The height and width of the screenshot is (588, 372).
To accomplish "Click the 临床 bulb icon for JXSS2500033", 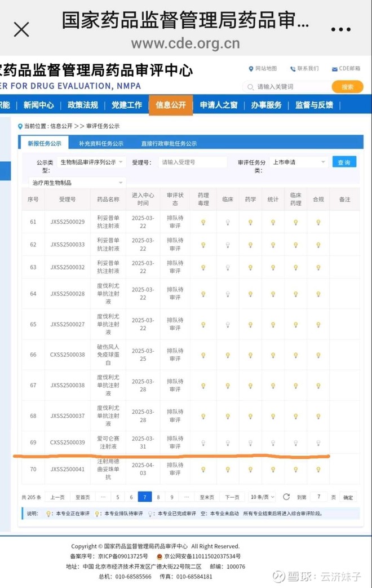I will pyautogui.click(x=228, y=245).
